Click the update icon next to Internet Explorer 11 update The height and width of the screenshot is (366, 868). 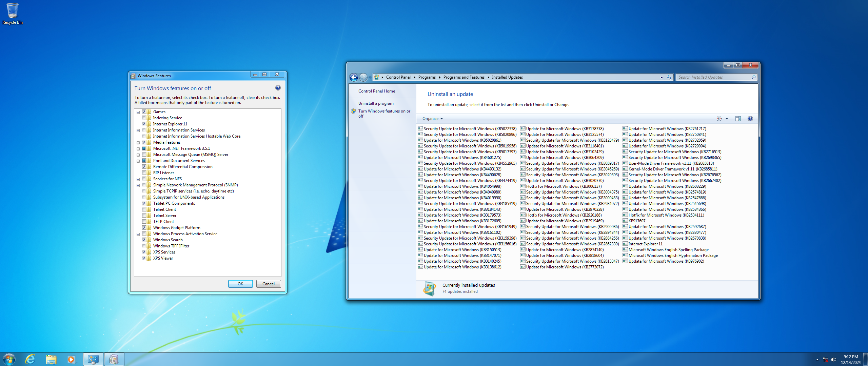[x=625, y=244]
